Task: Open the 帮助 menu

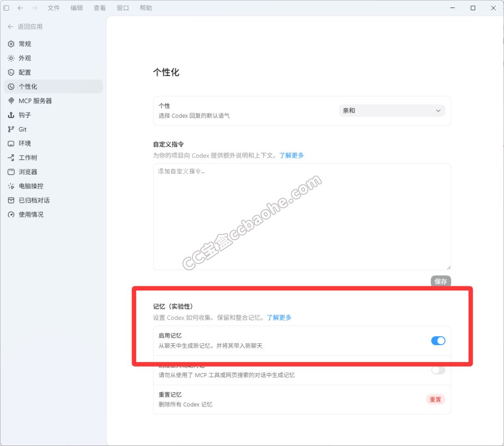Action: click(x=146, y=8)
